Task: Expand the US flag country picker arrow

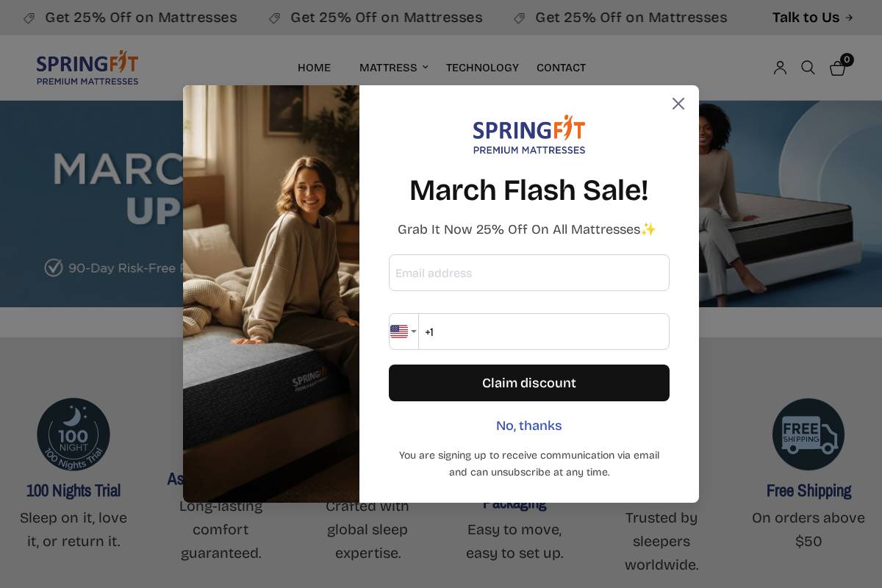Action: pos(414,331)
